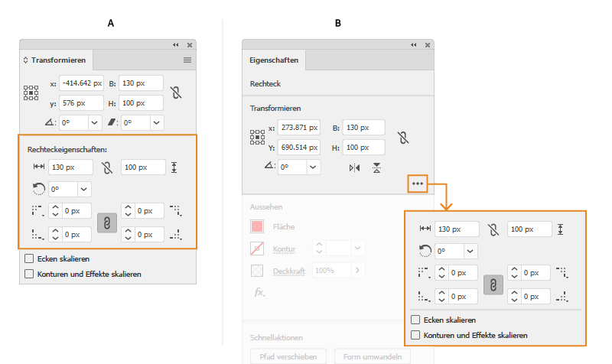Image resolution: width=612 pixels, height=364 pixels.
Task: Select the Transformieren panel tab
Action: [x=58, y=60]
